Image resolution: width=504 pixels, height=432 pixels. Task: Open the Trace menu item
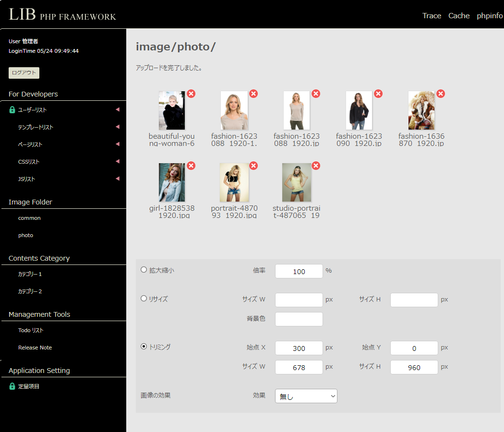(x=432, y=16)
